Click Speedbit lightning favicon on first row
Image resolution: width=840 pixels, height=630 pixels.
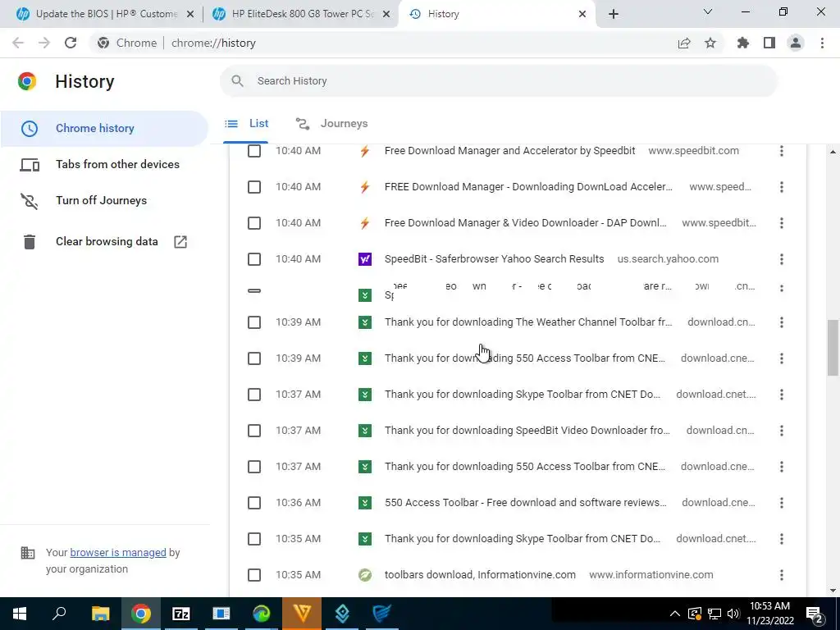365,151
